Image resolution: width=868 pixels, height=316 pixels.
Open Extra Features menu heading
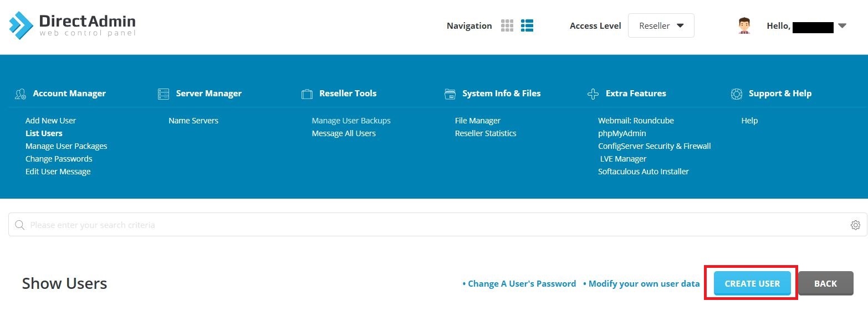636,94
